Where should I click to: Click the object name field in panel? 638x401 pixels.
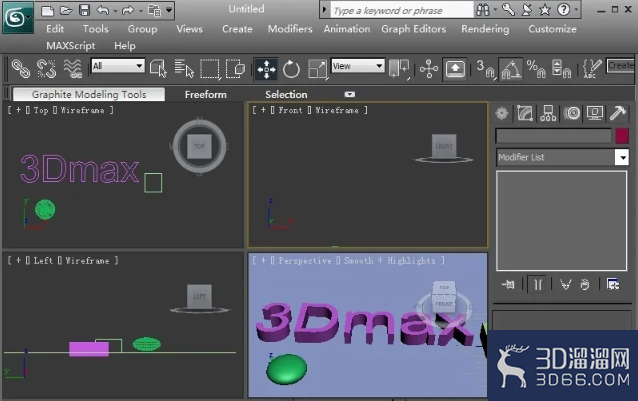[553, 136]
